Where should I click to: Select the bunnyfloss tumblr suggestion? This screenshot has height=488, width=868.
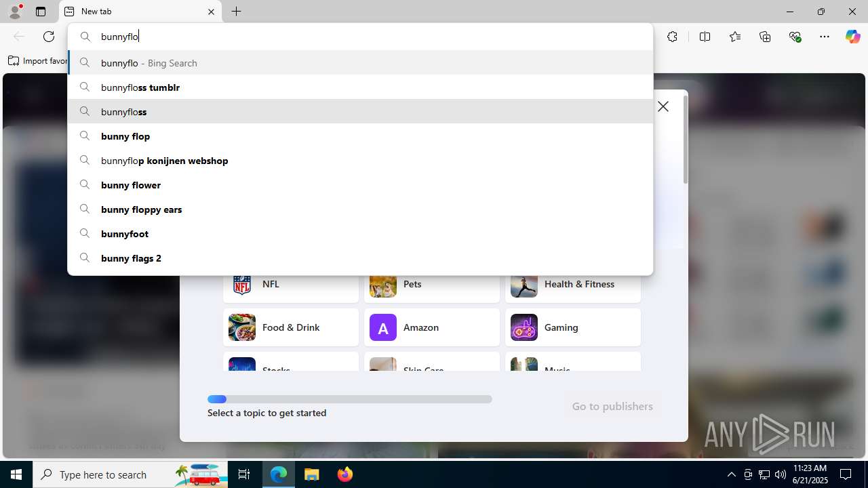(x=360, y=87)
